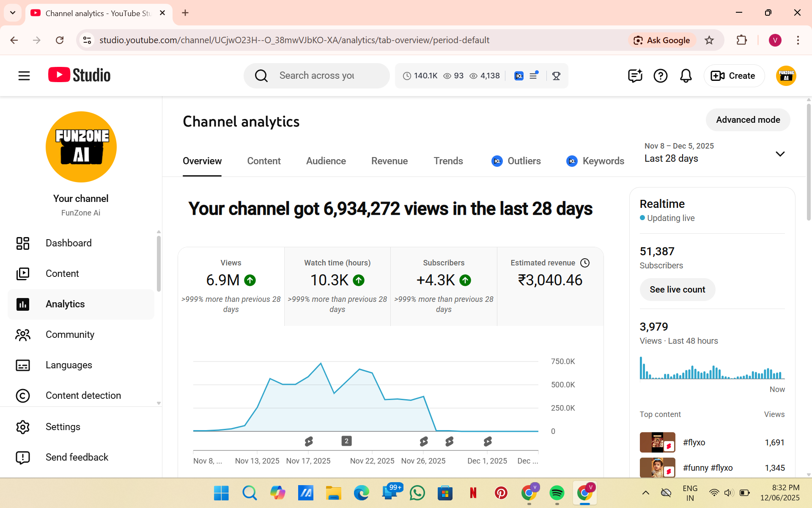Click the notifications bell icon
The width and height of the screenshot is (812, 508).
[686, 76]
